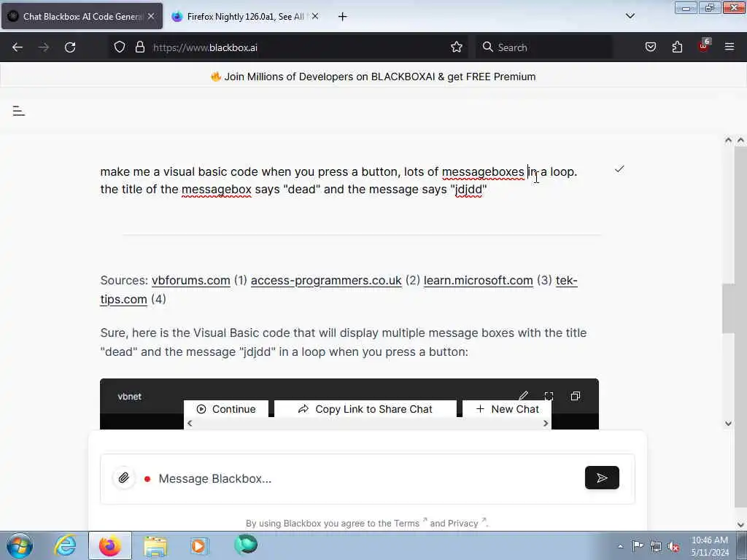
Task: Switch to the Firefox Nightly 126.0a1 tab
Action: pos(245,17)
